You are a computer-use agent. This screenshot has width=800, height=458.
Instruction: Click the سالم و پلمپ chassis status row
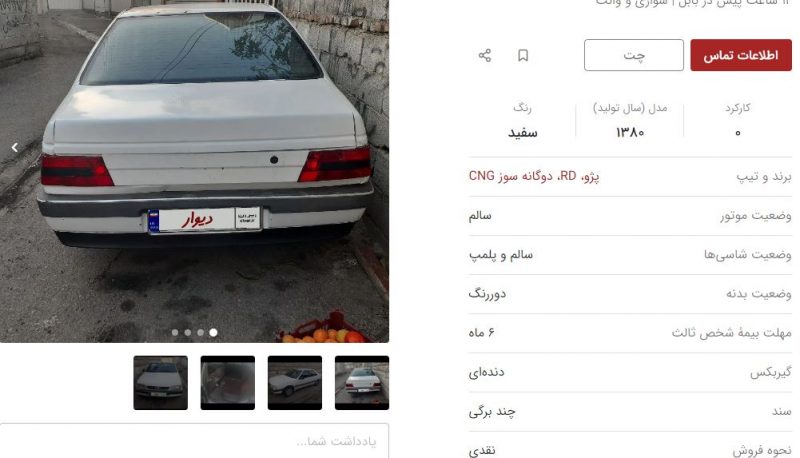pyautogui.click(x=630, y=255)
